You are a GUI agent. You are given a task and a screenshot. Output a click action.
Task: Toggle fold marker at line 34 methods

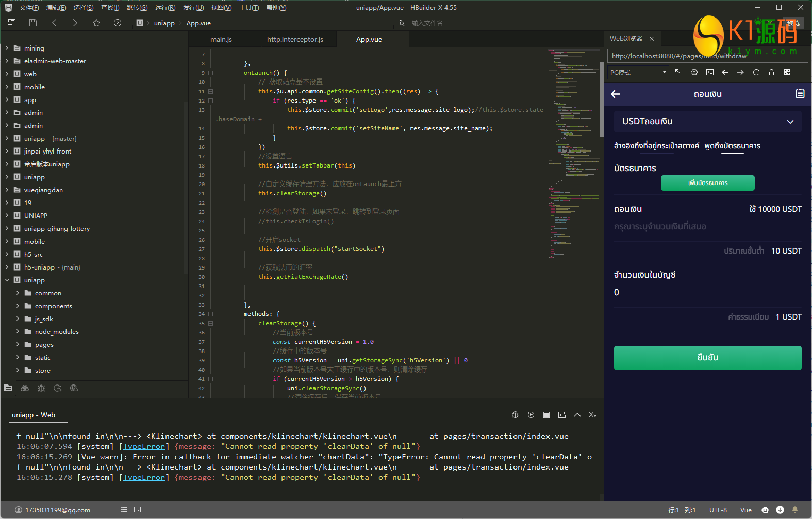click(210, 314)
